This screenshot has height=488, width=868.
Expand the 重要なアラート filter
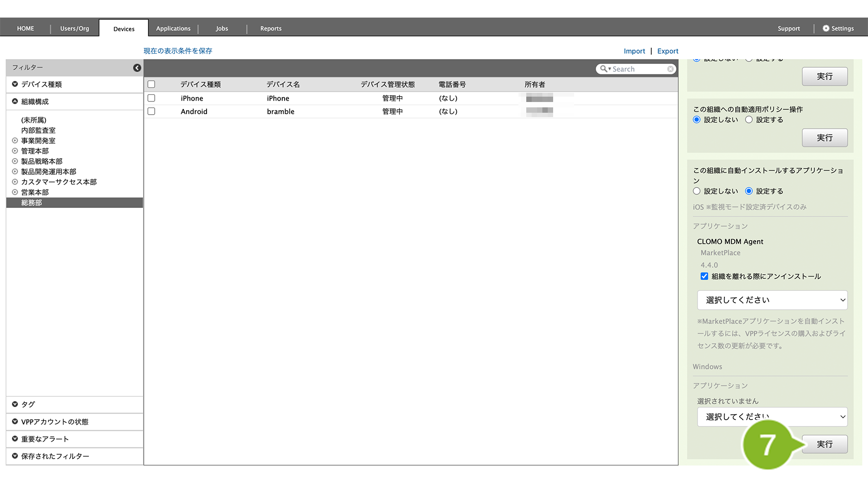click(x=15, y=439)
